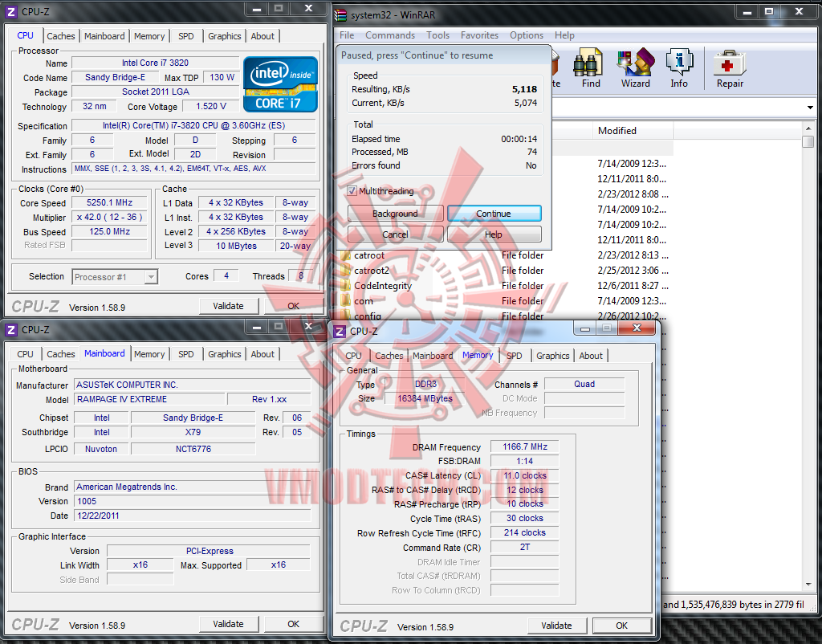Image resolution: width=822 pixels, height=644 pixels.
Task: Click Cancel in the benchmark dialog
Action: [x=395, y=234]
